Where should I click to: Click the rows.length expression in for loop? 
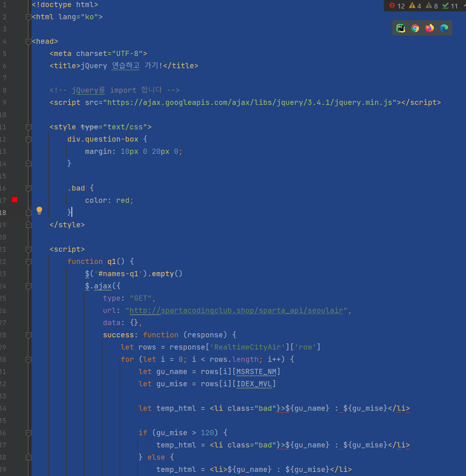pos(234,360)
